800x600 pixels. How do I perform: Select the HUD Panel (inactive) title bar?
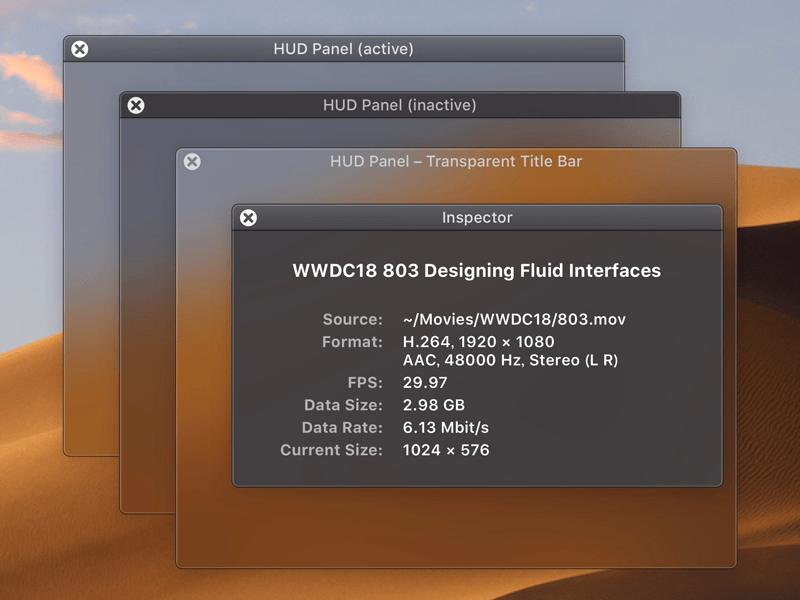(x=400, y=105)
